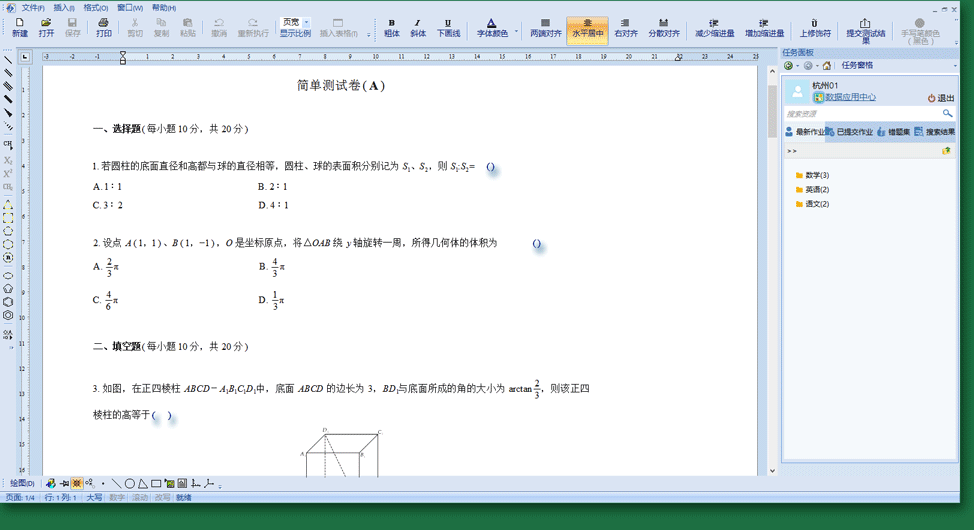Expand the 数学(3) folder
Viewport: 974px width, 530px height.
(816, 175)
